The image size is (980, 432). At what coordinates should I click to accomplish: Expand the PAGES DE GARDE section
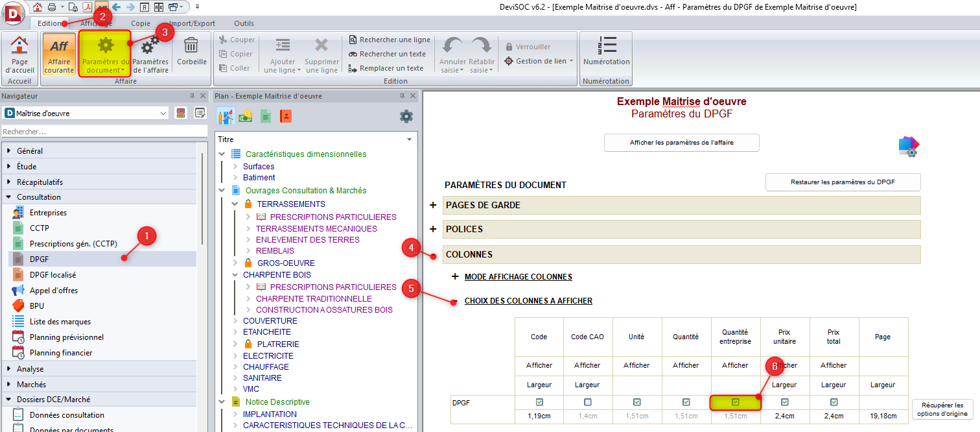[x=433, y=205]
